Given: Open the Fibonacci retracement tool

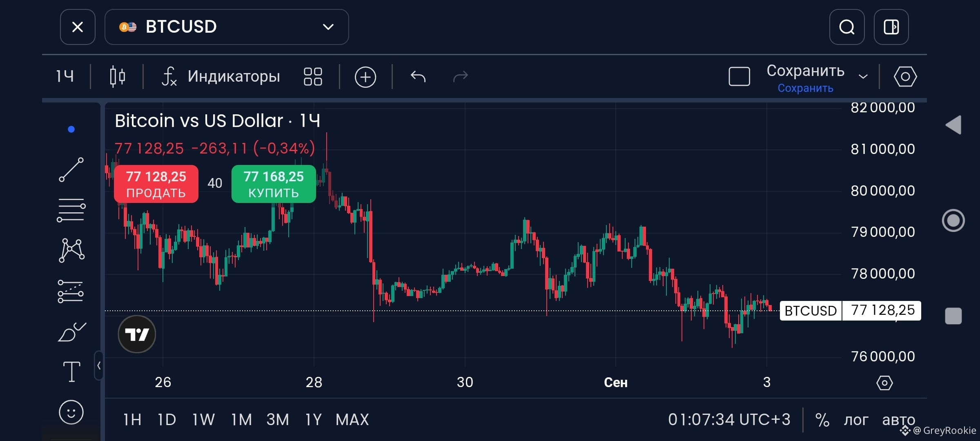Looking at the screenshot, I should tap(71, 210).
